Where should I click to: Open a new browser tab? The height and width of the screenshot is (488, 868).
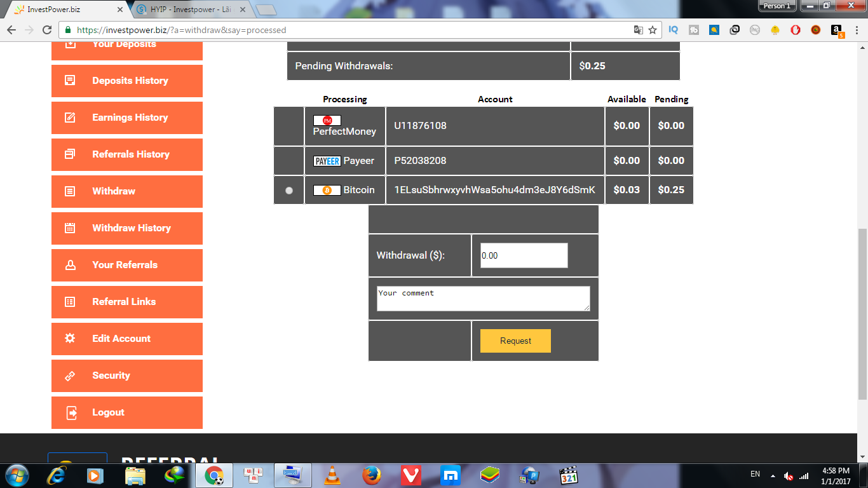coord(266,10)
